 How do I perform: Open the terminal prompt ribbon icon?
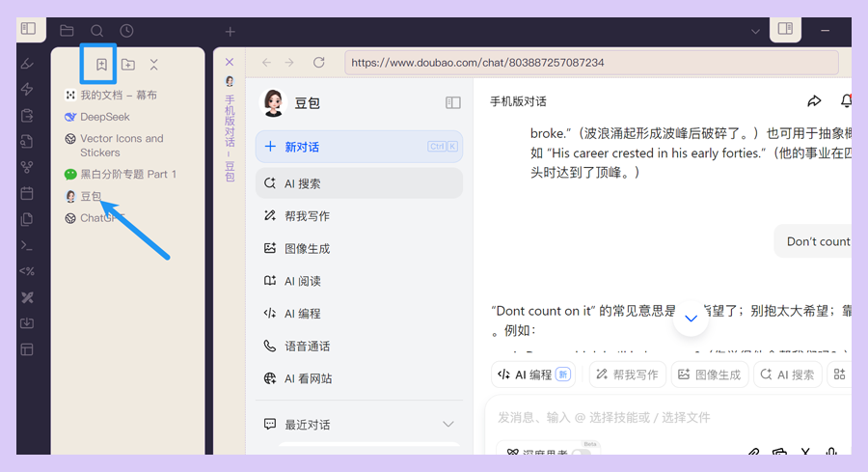pyautogui.click(x=27, y=245)
